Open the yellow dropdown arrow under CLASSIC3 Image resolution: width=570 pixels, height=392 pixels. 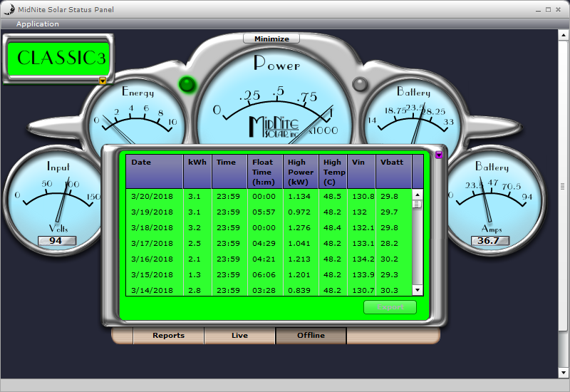tap(103, 81)
